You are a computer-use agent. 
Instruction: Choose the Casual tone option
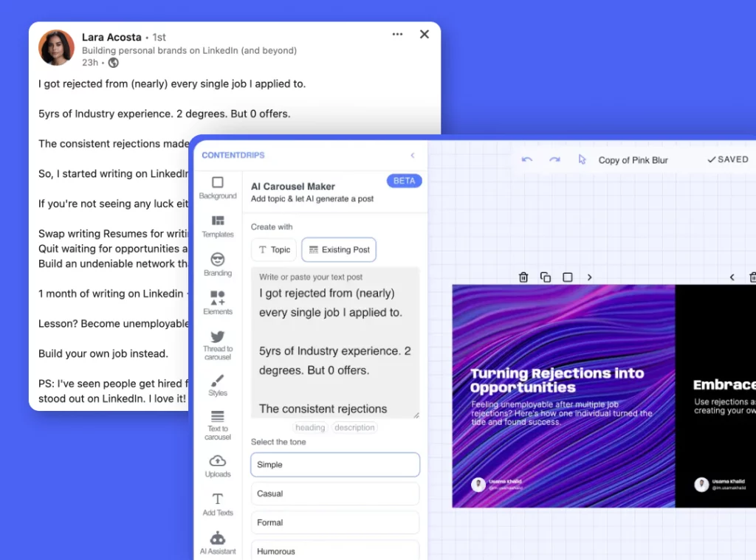335,494
